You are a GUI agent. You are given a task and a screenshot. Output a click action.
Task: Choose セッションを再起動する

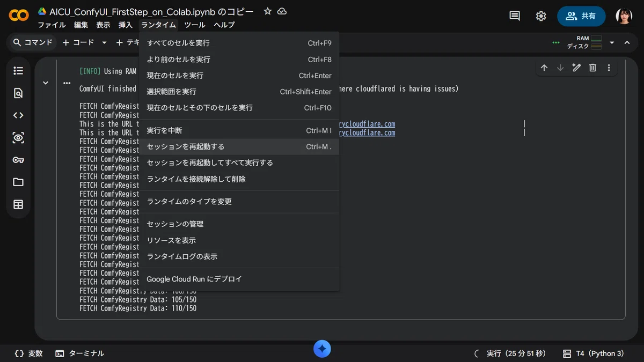[x=239, y=146]
